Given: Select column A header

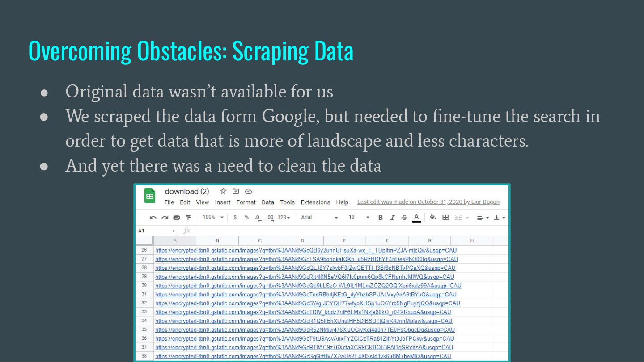Looking at the screenshot, I should pos(175,240).
